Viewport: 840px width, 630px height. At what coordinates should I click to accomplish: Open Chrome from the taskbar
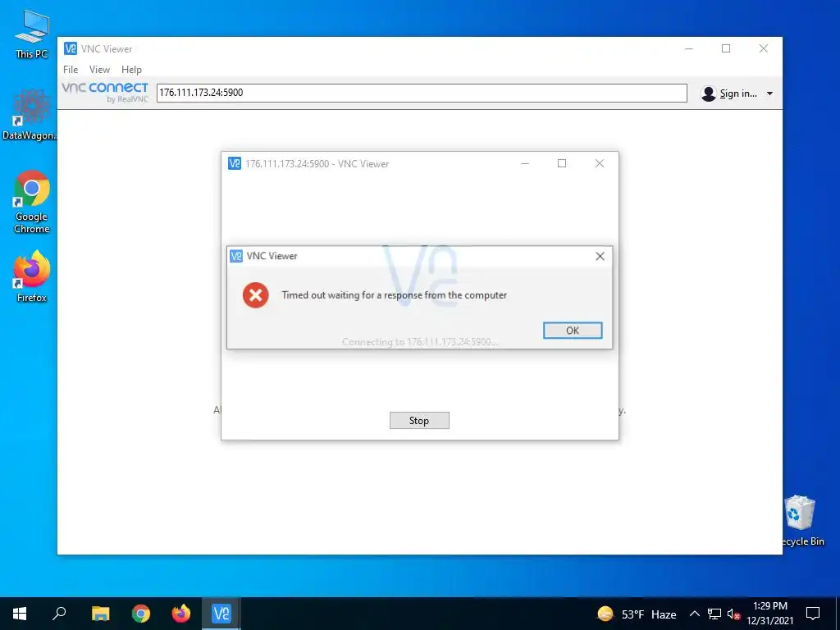pos(141,614)
